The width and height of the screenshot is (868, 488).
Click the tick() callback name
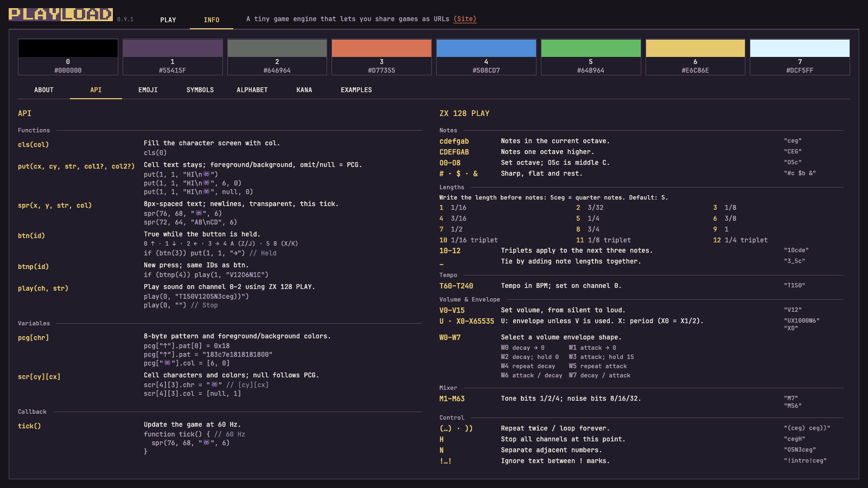click(29, 426)
